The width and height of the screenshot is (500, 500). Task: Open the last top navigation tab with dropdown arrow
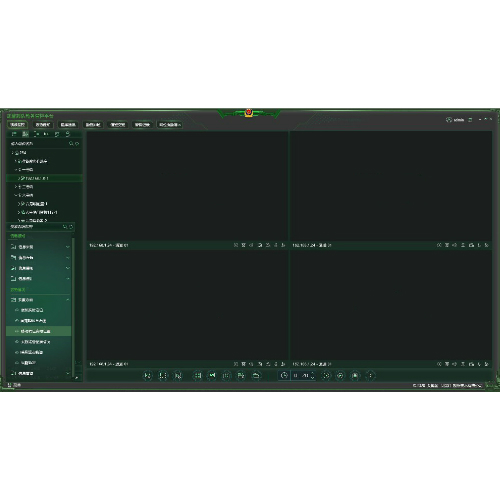pyautogui.click(x=170, y=125)
